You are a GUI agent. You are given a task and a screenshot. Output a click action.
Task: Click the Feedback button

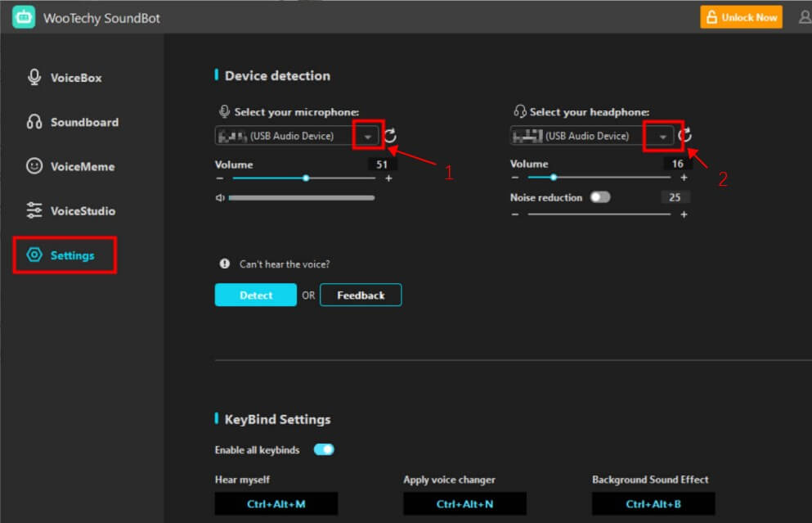(361, 295)
